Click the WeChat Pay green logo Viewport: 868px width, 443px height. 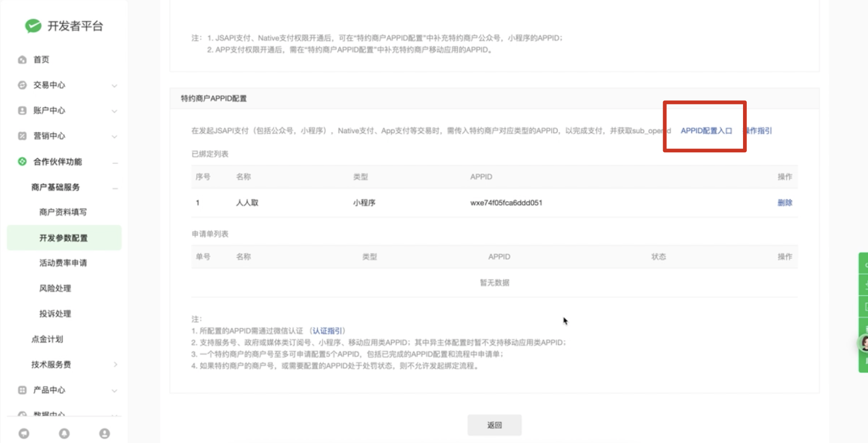tap(33, 26)
